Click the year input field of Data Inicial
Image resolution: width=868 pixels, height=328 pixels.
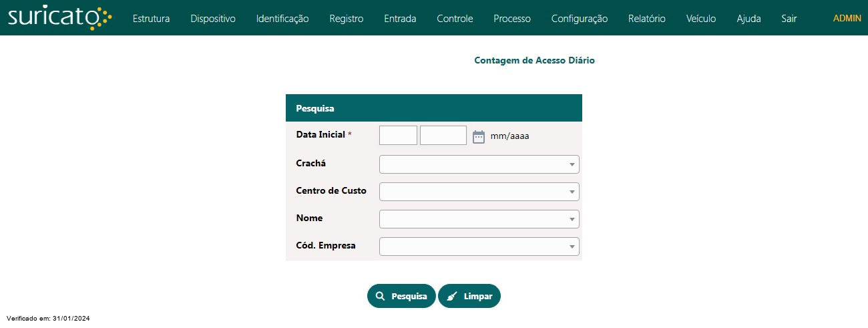point(443,136)
